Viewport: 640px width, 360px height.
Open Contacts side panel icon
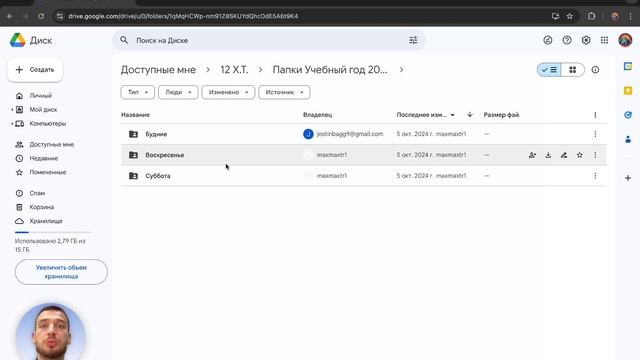click(628, 140)
